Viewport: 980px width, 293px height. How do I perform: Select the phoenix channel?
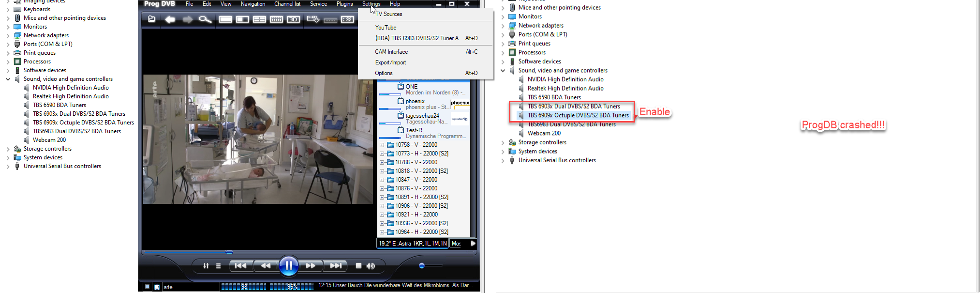click(x=415, y=101)
